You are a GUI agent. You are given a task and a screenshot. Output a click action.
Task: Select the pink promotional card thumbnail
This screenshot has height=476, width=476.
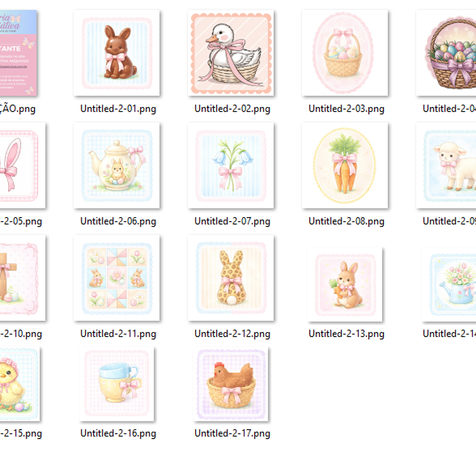coord(18,53)
